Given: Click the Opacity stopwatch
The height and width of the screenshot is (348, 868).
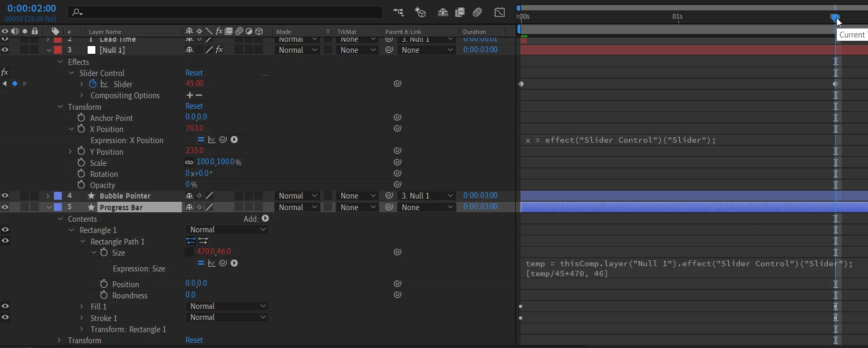Looking at the screenshot, I should [x=81, y=185].
